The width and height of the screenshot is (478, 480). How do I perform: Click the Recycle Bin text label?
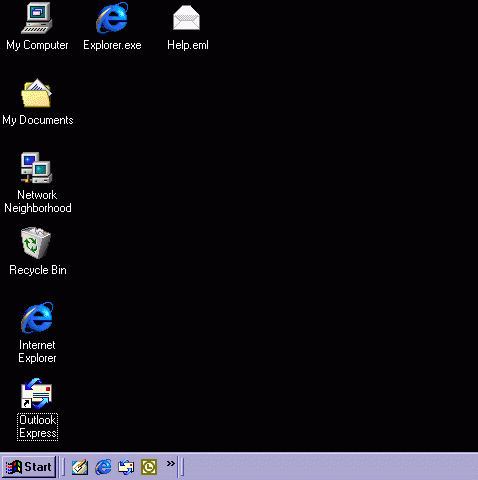click(x=38, y=270)
